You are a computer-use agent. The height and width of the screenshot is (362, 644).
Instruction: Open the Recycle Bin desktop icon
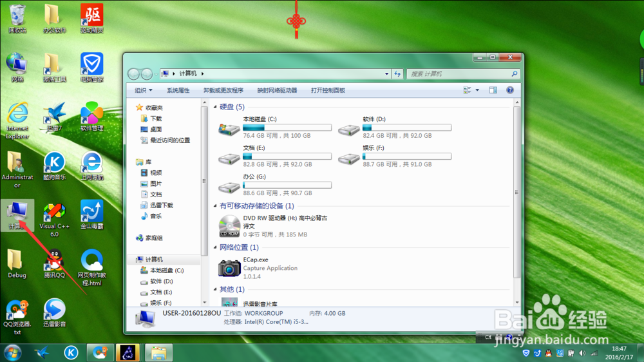pyautogui.click(x=17, y=19)
